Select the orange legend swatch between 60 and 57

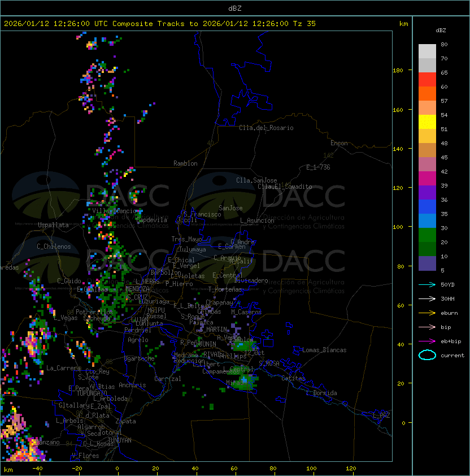click(x=427, y=93)
